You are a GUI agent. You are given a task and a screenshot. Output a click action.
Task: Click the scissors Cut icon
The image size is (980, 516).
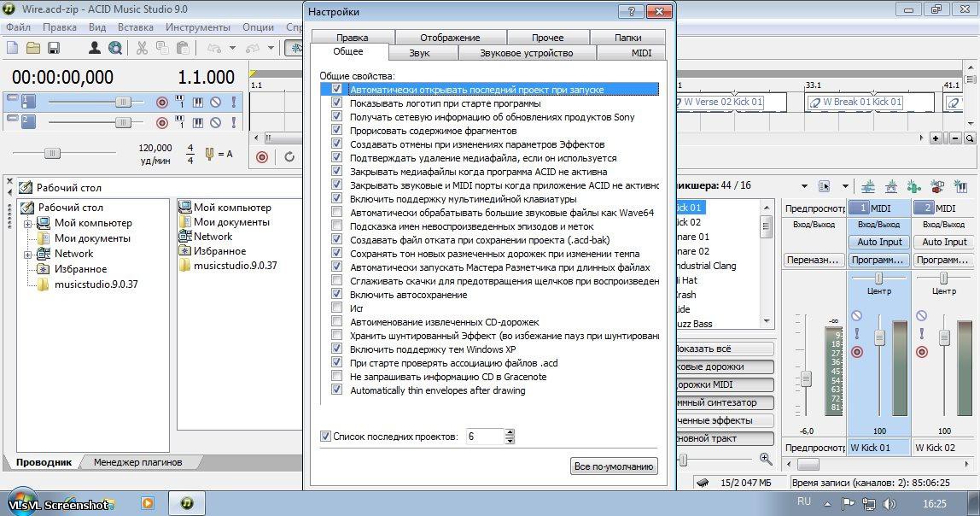pyautogui.click(x=142, y=48)
